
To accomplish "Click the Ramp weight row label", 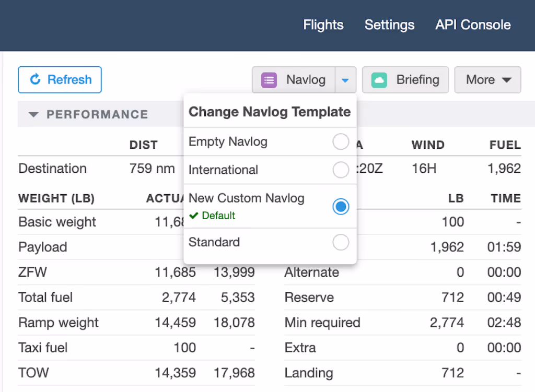I will 59,323.
